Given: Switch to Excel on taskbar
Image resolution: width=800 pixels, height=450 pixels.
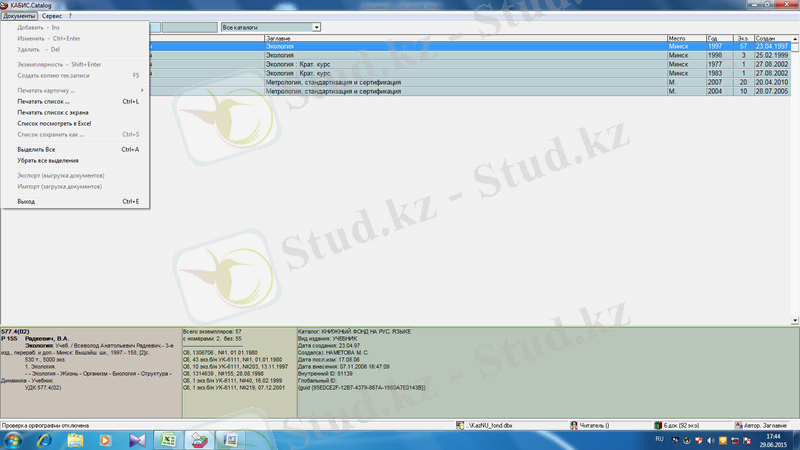Looking at the screenshot, I should pyautogui.click(x=168, y=440).
